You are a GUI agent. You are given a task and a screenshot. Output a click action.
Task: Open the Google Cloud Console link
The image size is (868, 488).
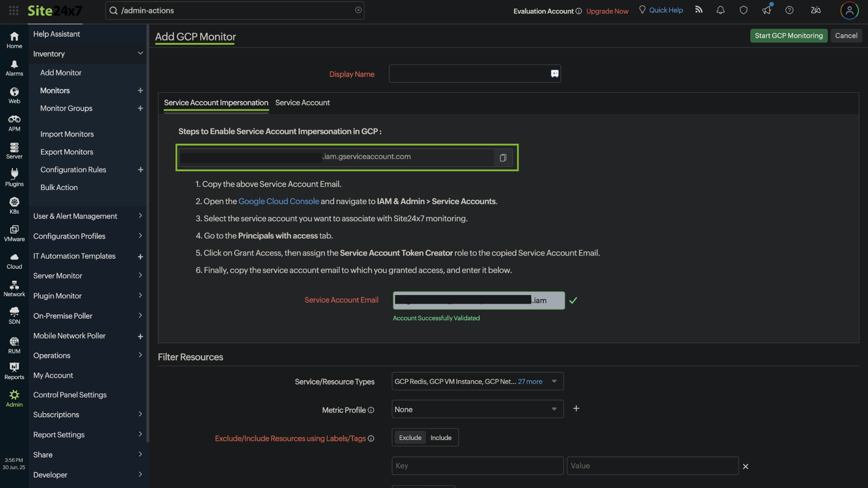click(278, 201)
